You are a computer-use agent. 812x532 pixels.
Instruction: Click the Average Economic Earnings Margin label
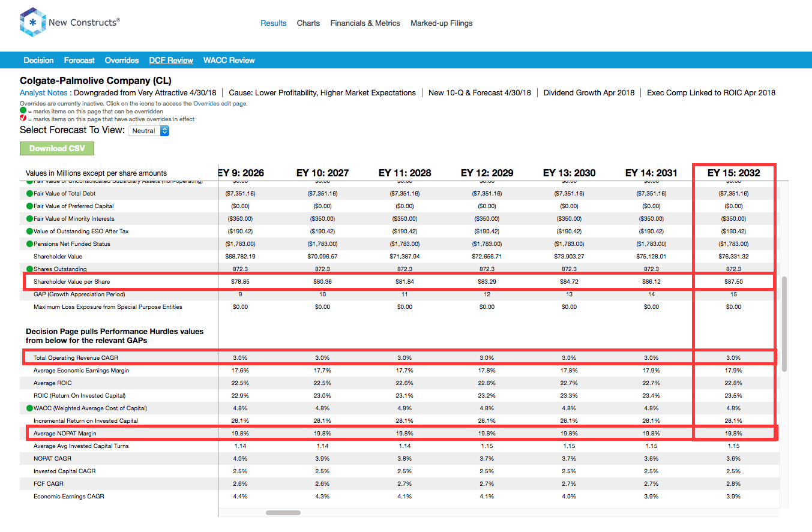tap(81, 371)
